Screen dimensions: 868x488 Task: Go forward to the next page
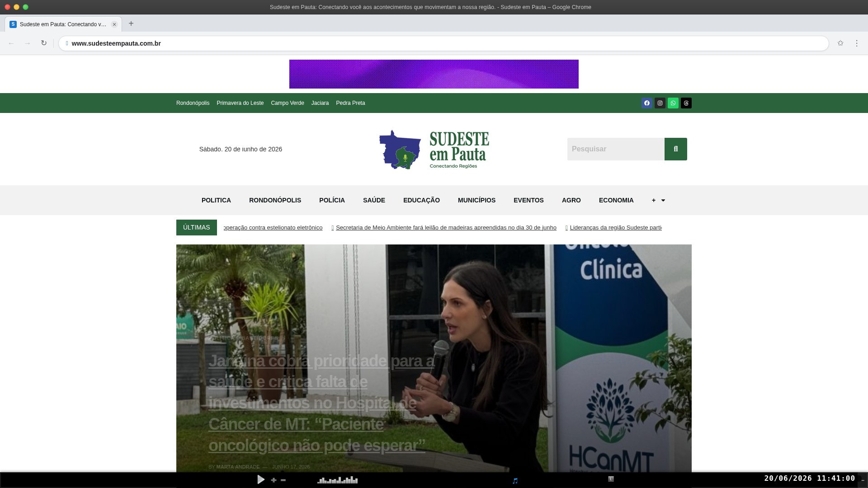[28, 43]
